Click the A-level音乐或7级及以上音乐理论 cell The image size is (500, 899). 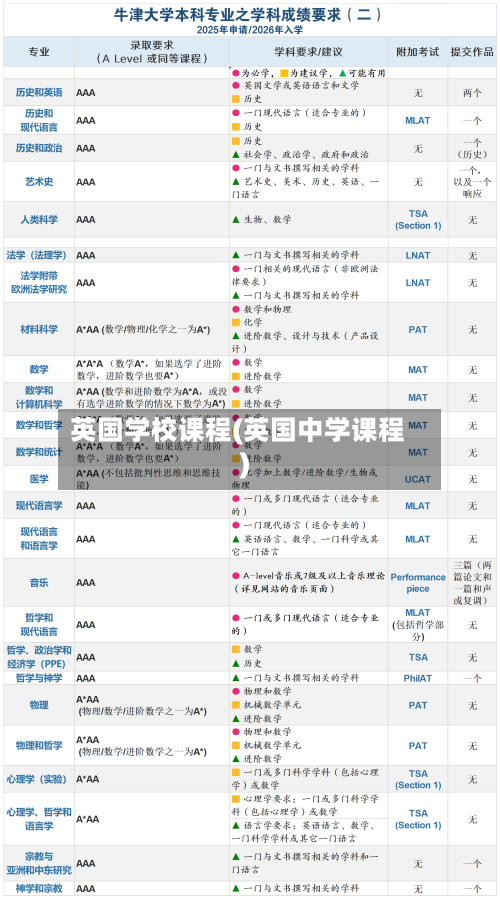(x=308, y=583)
